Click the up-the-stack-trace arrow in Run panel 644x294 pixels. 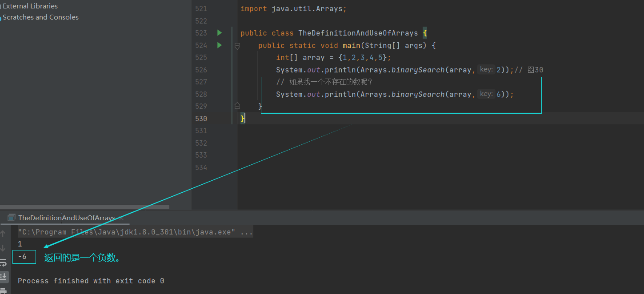click(x=3, y=234)
